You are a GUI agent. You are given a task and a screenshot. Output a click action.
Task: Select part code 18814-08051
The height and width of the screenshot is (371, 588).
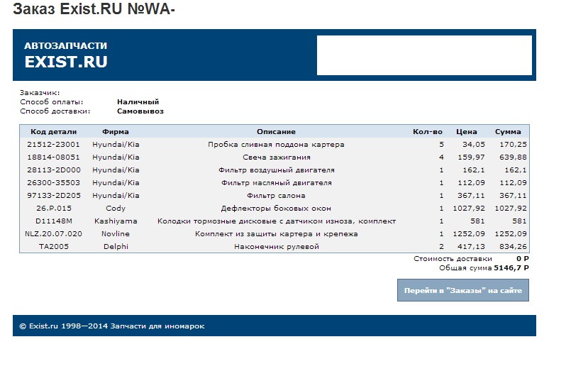click(54, 157)
